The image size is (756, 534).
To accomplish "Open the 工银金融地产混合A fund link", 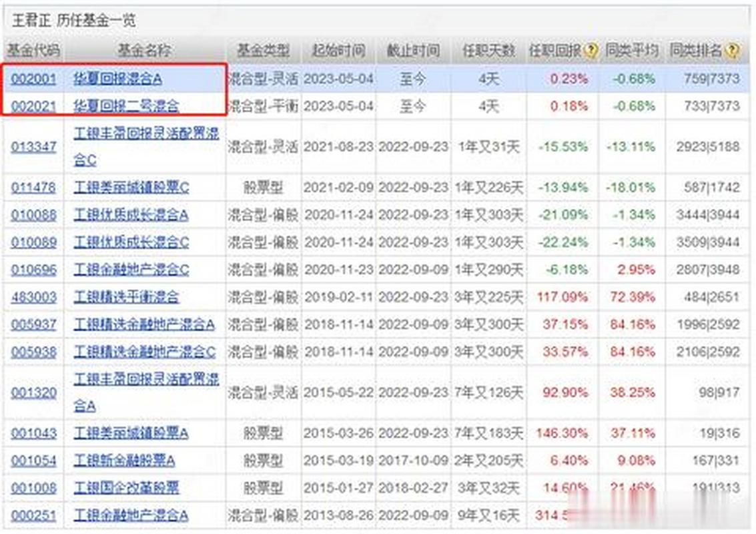I will [x=131, y=516].
